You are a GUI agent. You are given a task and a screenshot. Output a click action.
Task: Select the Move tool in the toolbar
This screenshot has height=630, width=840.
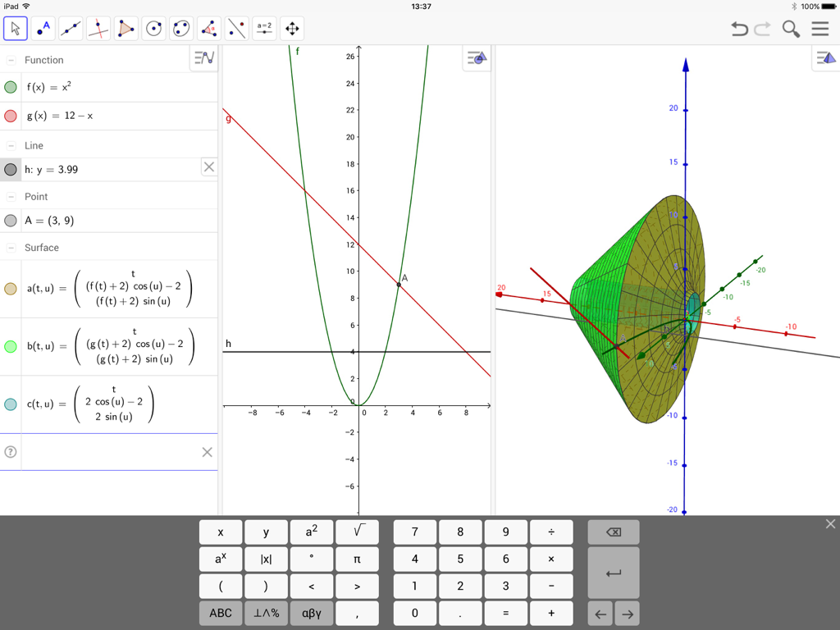pos(15,28)
